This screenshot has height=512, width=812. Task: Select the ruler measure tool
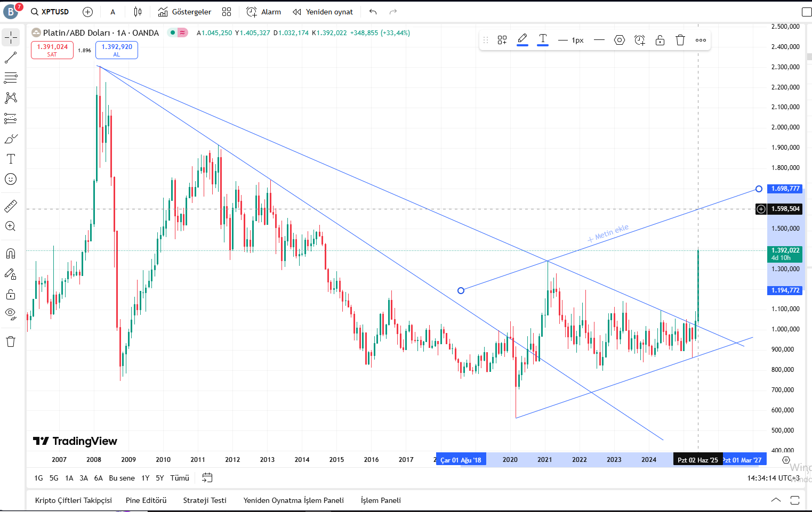(11, 206)
